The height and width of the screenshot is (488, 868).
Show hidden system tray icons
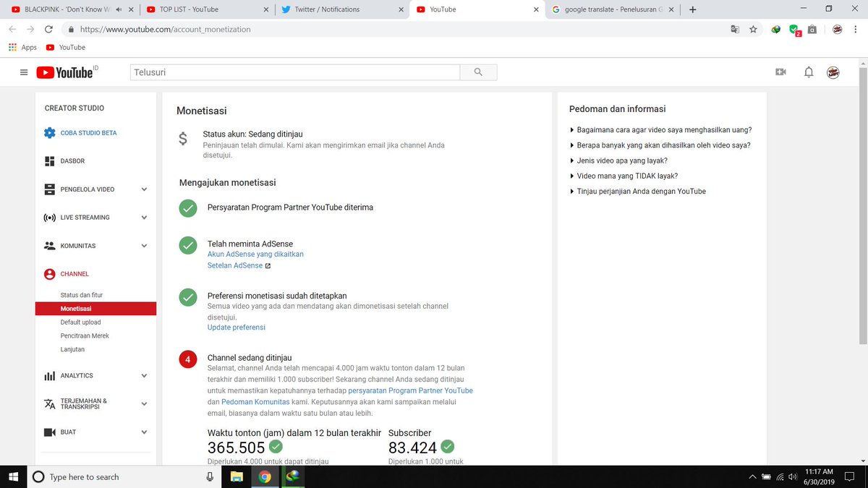tap(753, 477)
